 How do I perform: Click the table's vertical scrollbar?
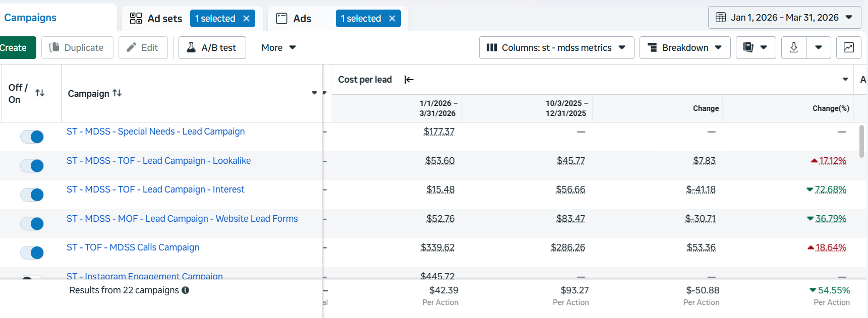pyautogui.click(x=862, y=141)
